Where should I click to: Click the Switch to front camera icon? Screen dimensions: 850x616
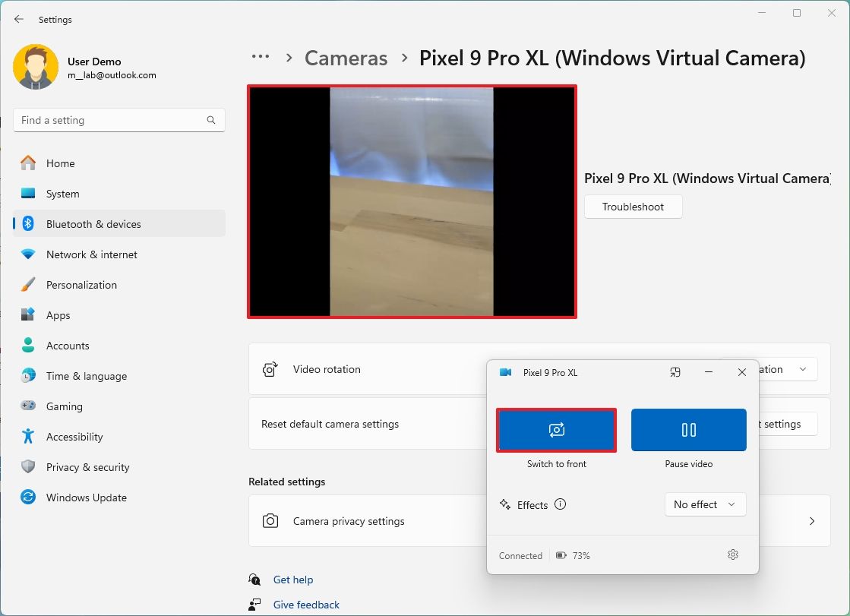[556, 430]
